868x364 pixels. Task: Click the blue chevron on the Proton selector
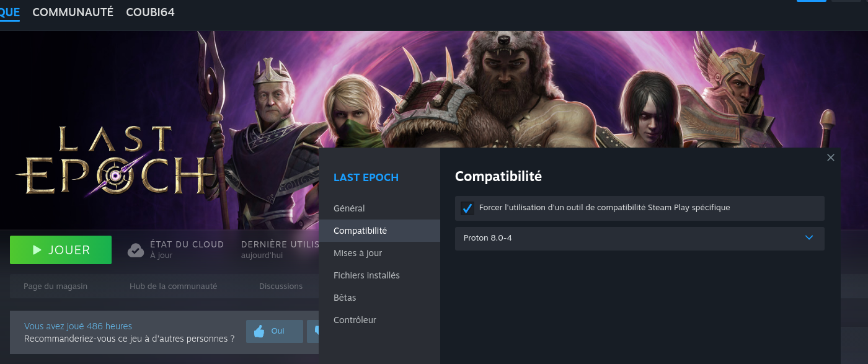(x=808, y=237)
